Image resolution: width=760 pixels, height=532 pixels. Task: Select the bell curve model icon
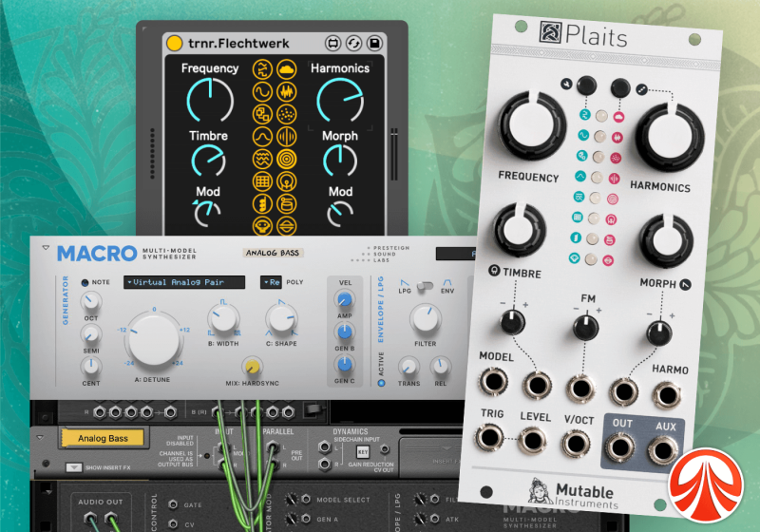tap(263, 136)
